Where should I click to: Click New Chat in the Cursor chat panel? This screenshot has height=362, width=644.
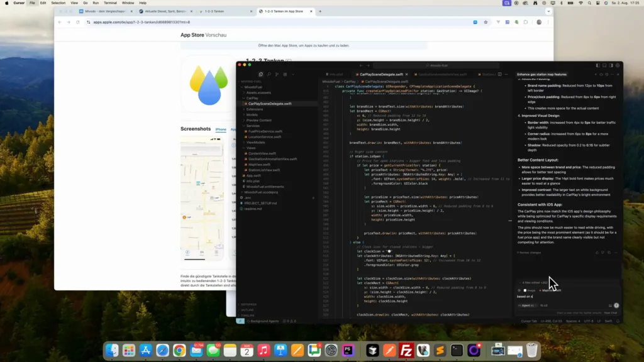611,313
